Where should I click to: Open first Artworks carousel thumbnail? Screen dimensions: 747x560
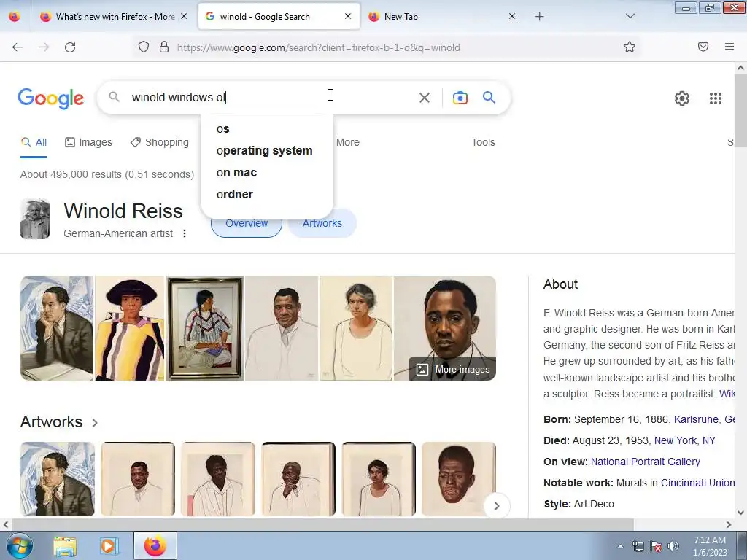click(57, 479)
